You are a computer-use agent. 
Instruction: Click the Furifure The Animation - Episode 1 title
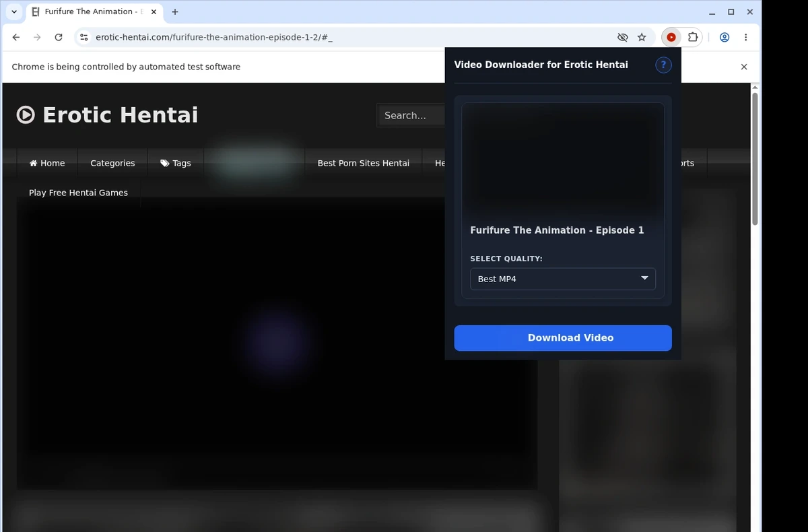pyautogui.click(x=557, y=230)
